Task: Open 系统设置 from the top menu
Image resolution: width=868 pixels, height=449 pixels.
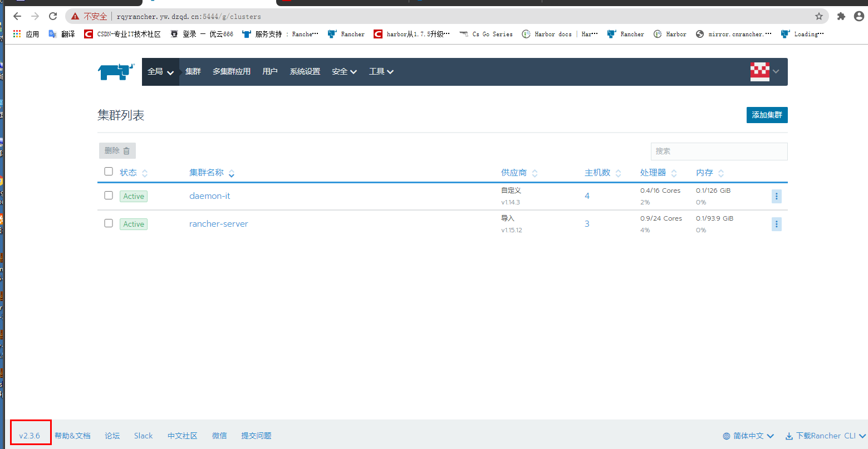Action: point(305,71)
